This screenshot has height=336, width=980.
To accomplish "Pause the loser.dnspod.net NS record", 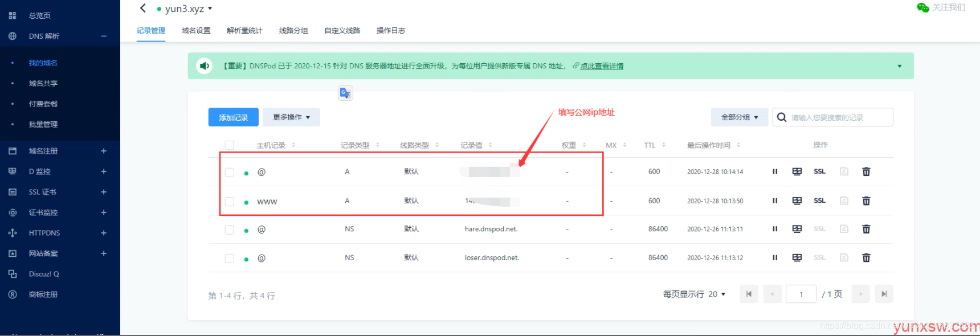I will click(775, 257).
